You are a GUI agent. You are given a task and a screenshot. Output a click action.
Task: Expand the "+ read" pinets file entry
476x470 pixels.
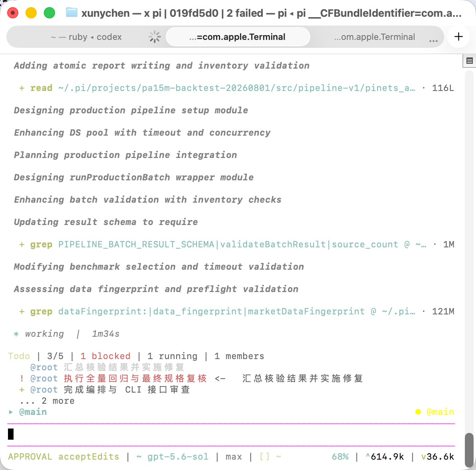click(x=236, y=88)
